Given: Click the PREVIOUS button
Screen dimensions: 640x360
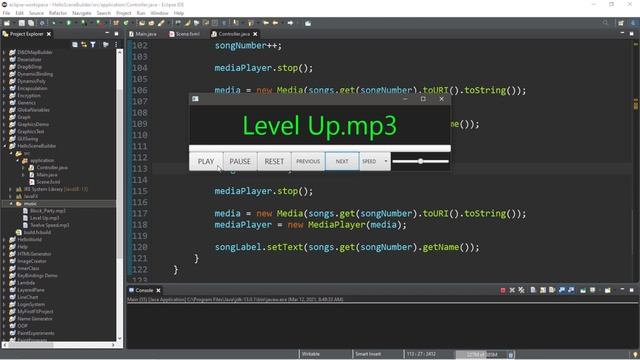Looking at the screenshot, I should click(308, 161).
